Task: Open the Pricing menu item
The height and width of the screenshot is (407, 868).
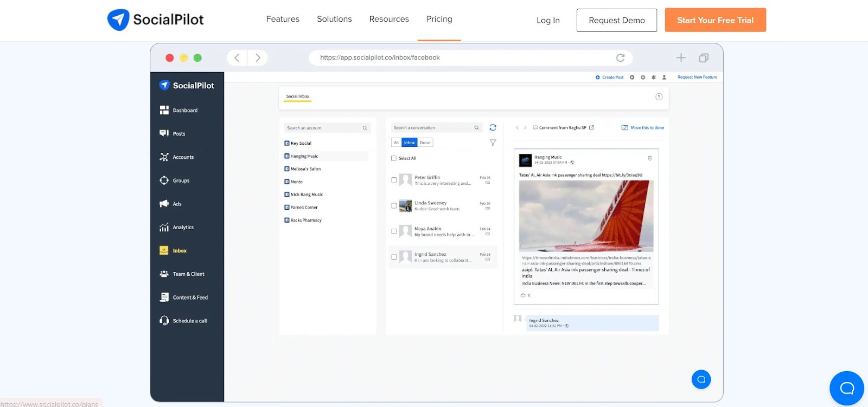Action: tap(439, 20)
